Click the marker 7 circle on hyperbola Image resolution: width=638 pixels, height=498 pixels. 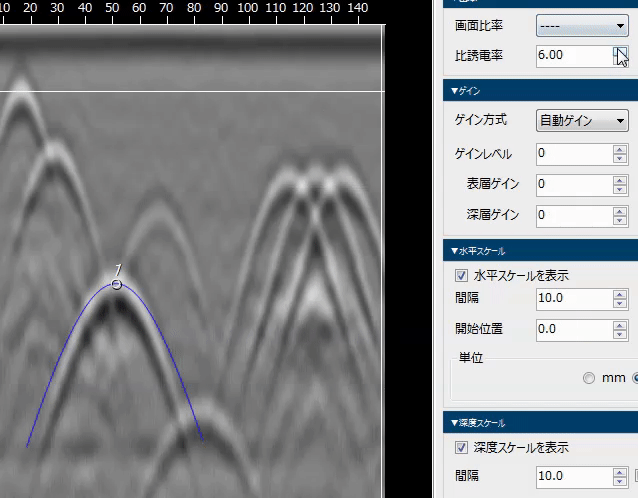pyautogui.click(x=116, y=284)
